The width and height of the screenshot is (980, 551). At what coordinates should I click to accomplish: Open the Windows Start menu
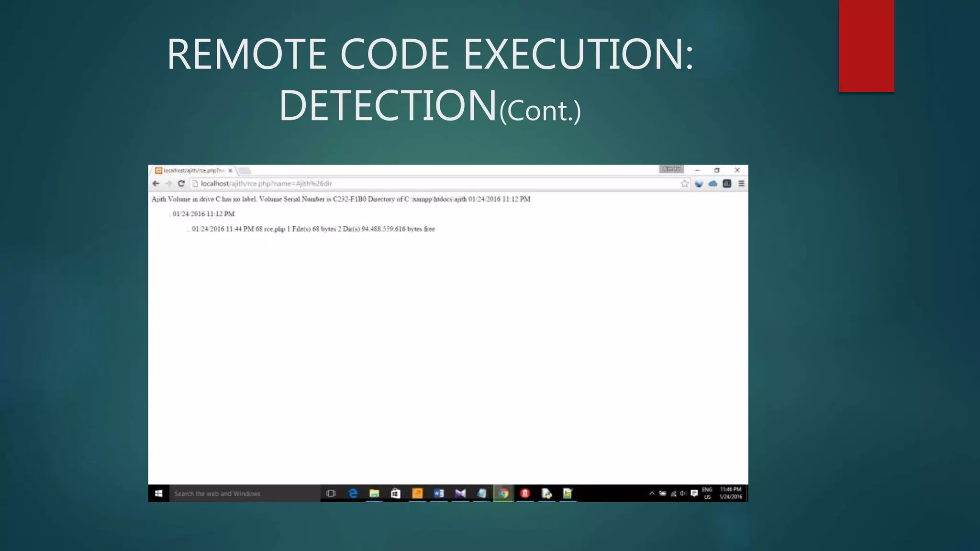[x=159, y=493]
